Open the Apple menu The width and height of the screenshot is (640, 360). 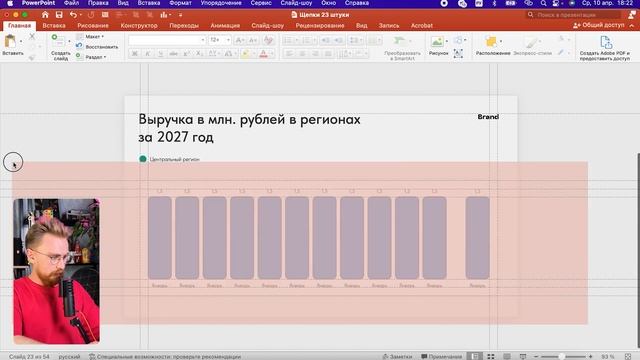pyautogui.click(x=10, y=3)
